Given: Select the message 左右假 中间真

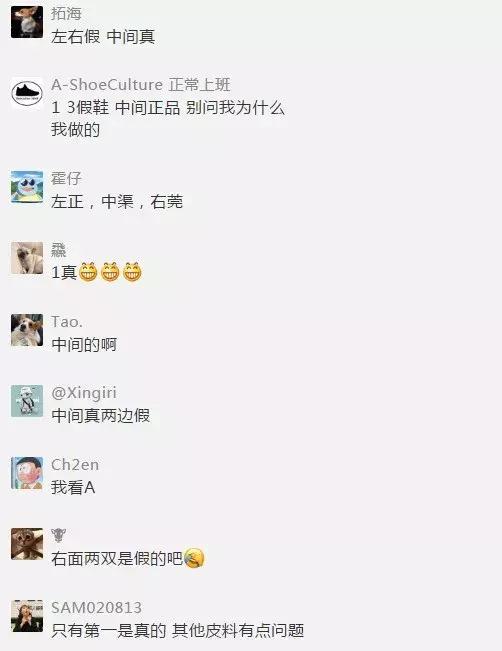Looking at the screenshot, I should [103, 37].
